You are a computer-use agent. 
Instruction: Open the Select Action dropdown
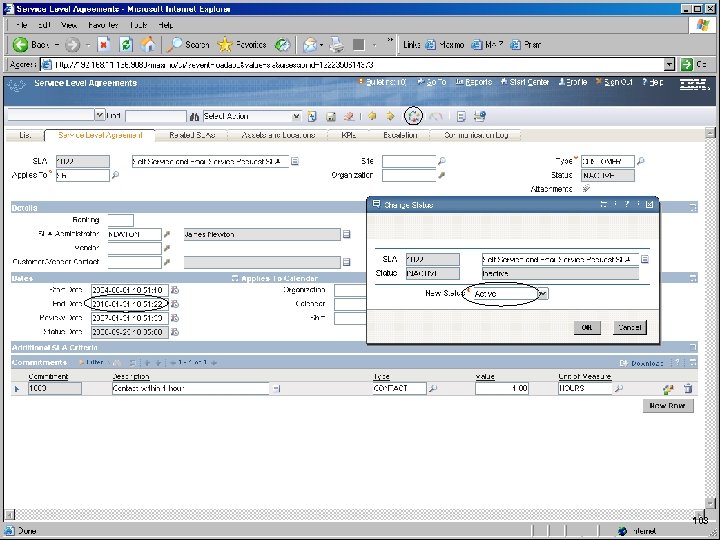[297, 117]
